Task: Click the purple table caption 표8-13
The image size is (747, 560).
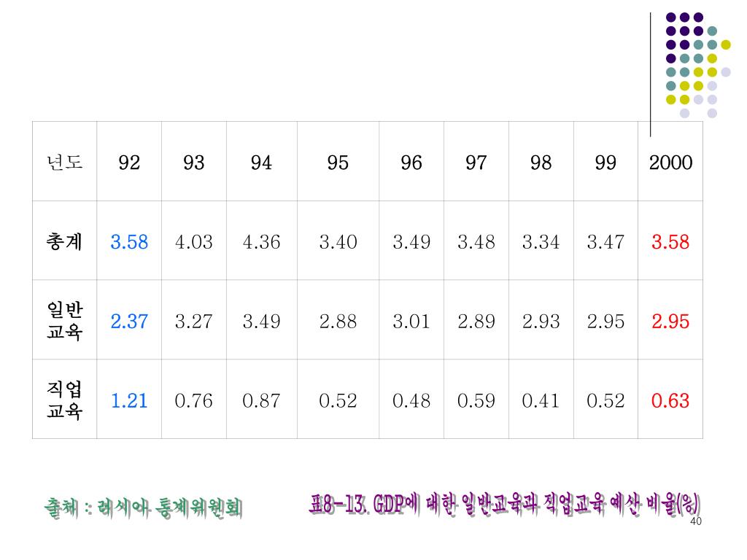Action: click(x=505, y=505)
